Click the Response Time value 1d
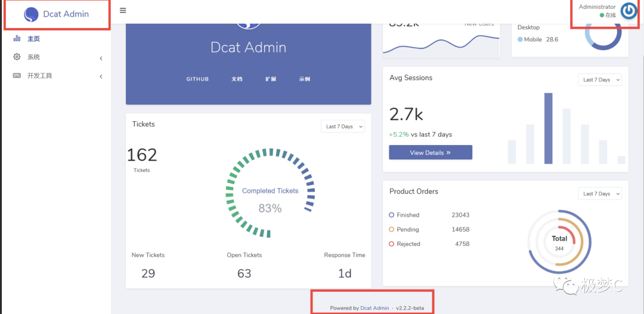Image resolution: width=644 pixels, height=314 pixels. pos(345,273)
